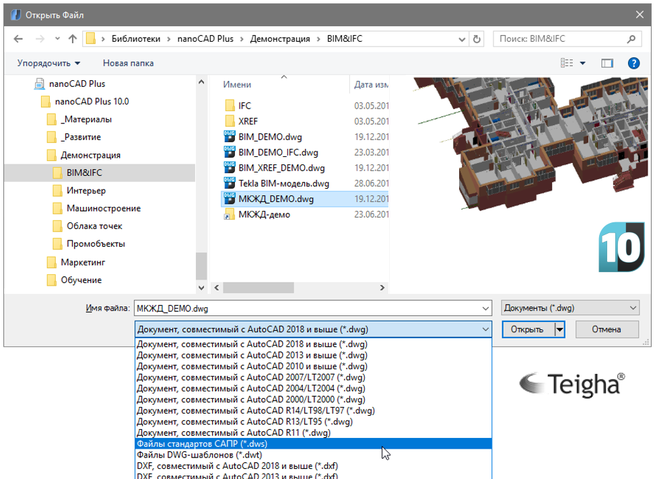Click the Открыть button split arrow
655x479 pixels.
(x=561, y=329)
